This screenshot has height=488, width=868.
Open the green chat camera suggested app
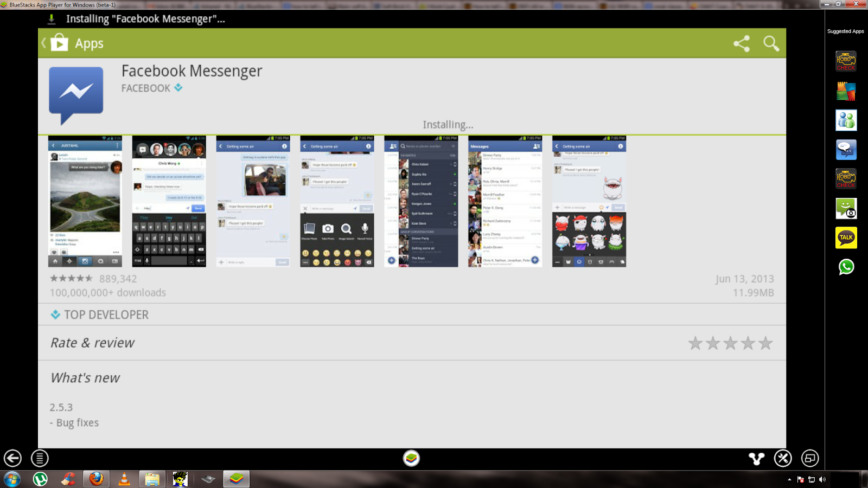846,208
